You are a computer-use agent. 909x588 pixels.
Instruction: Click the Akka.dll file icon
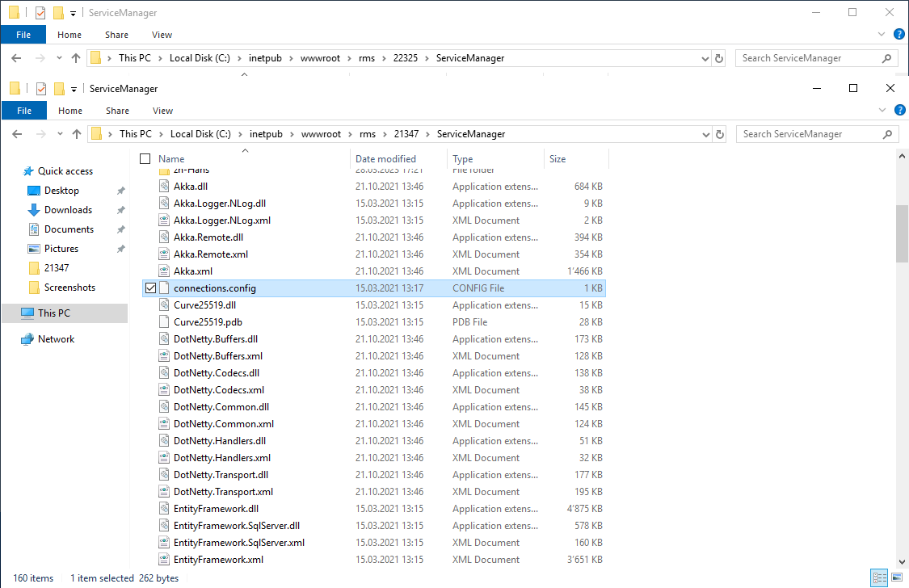pyautogui.click(x=164, y=187)
